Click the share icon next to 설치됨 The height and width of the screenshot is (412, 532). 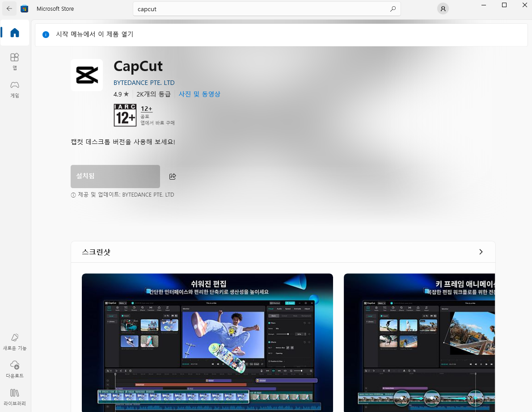pos(173,177)
